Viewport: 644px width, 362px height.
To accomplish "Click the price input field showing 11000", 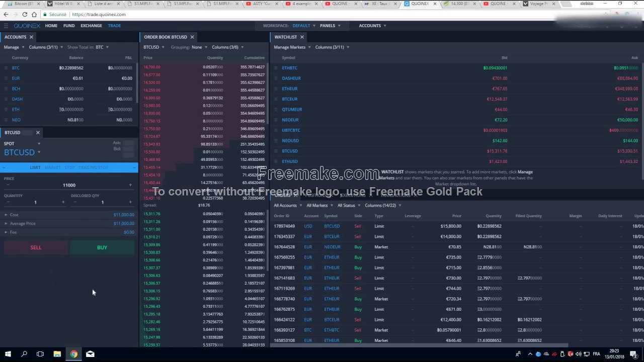I will 69,185.
